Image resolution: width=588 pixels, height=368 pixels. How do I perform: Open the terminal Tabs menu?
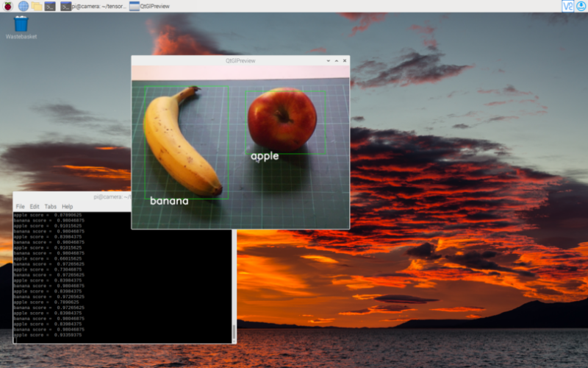pos(50,207)
